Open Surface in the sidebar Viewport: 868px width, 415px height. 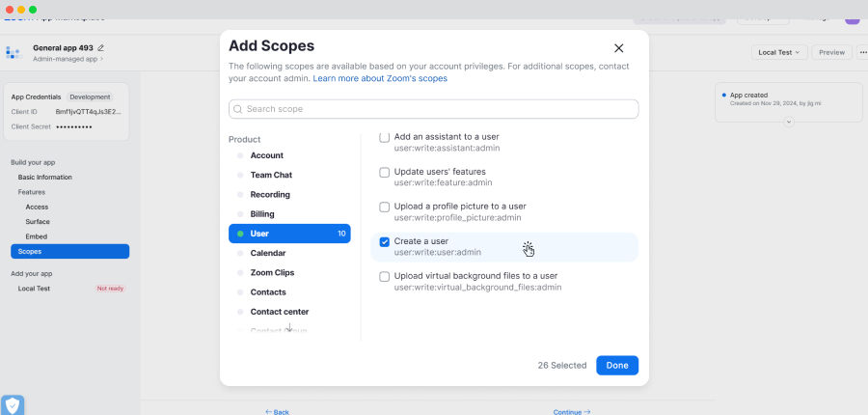click(38, 222)
